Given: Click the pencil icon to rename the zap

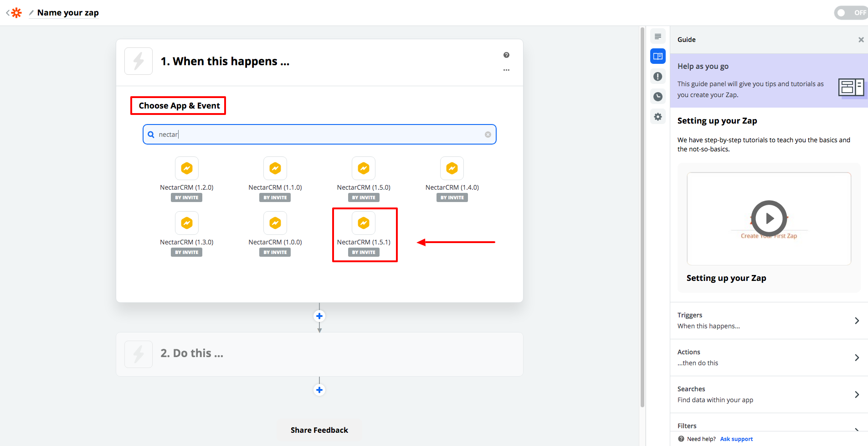Looking at the screenshot, I should pos(31,13).
